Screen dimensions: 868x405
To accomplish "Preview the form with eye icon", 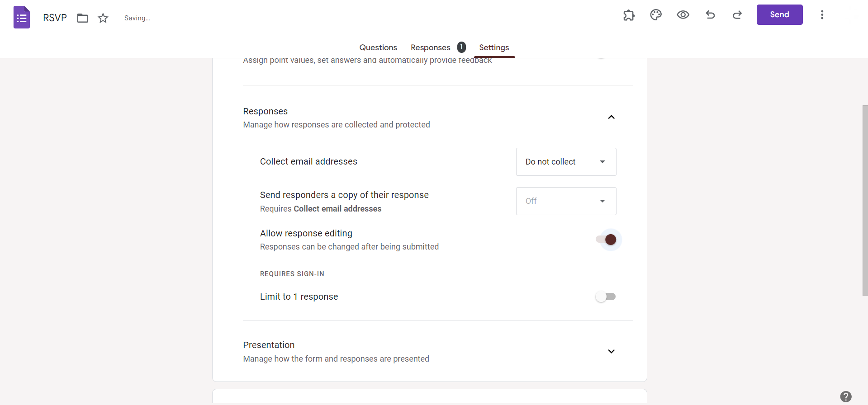I will click(683, 15).
